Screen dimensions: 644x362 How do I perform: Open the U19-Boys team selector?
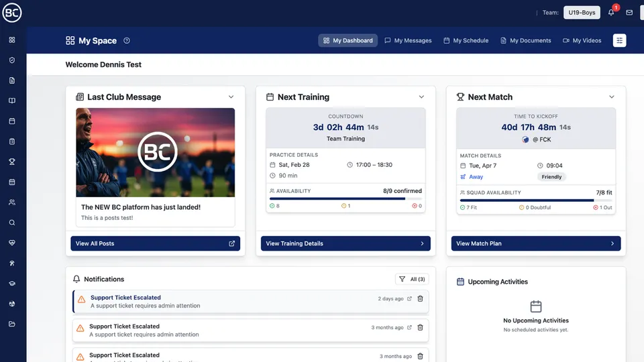coord(582,12)
